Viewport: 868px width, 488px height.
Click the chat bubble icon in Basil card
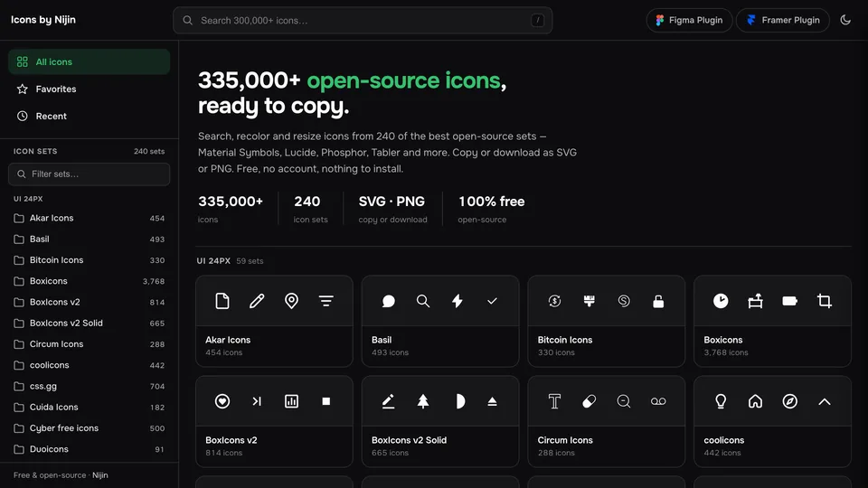389,301
